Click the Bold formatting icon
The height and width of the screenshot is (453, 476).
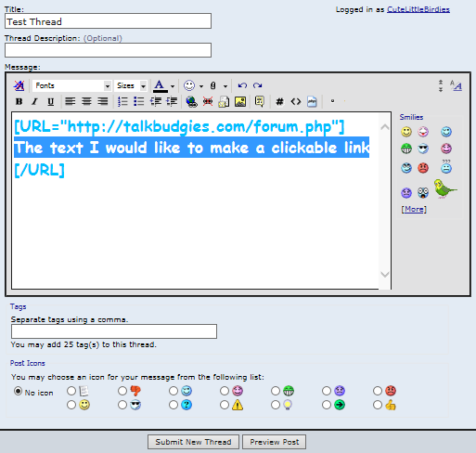(x=19, y=101)
